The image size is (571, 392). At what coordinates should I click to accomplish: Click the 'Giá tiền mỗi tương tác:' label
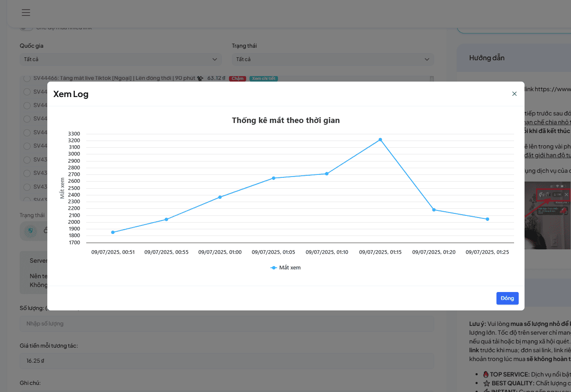[49, 346]
